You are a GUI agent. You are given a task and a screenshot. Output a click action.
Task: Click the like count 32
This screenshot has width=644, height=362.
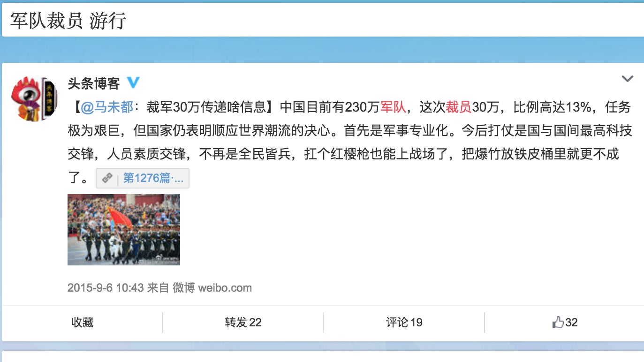point(571,323)
